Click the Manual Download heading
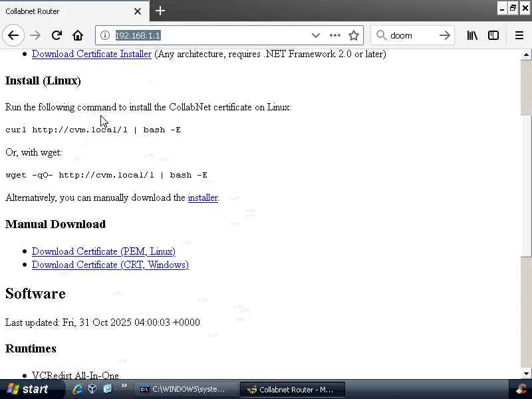 (x=56, y=224)
